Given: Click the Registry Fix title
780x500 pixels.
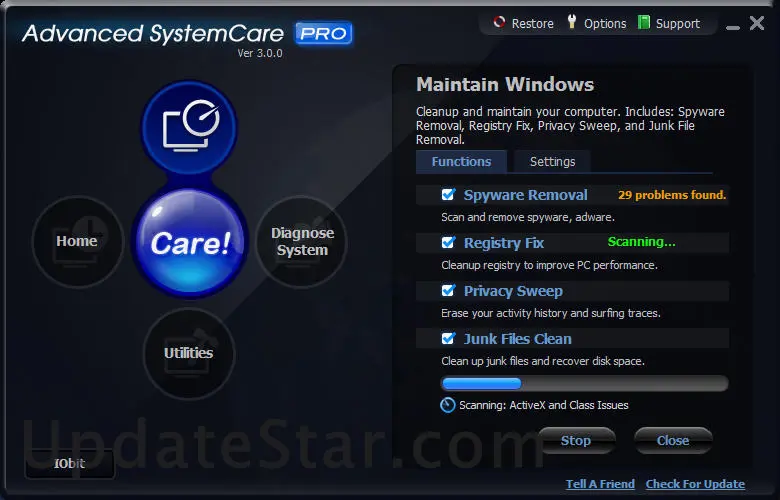Looking at the screenshot, I should tap(504, 243).
